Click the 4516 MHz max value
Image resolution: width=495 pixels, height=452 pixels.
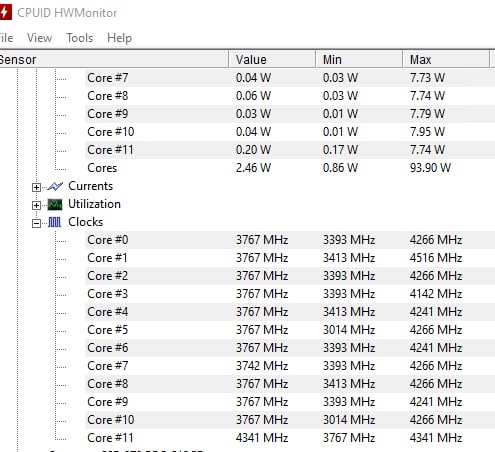pos(436,258)
